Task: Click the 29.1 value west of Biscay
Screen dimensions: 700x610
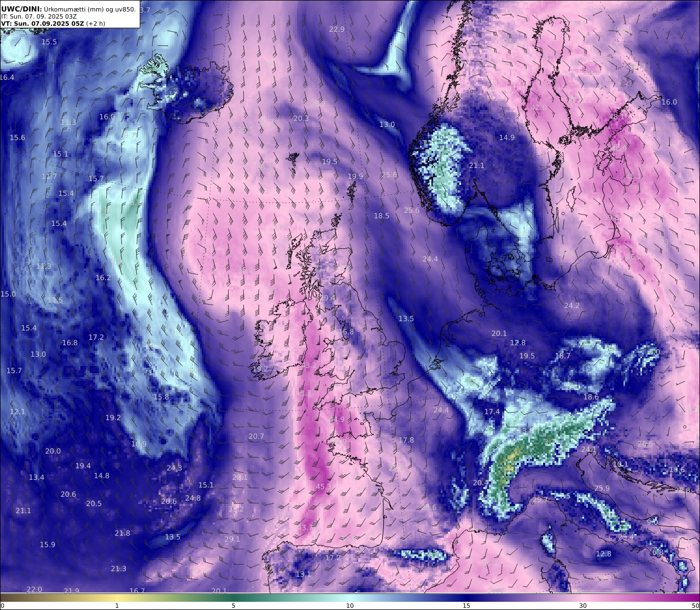Action: pyautogui.click(x=232, y=539)
